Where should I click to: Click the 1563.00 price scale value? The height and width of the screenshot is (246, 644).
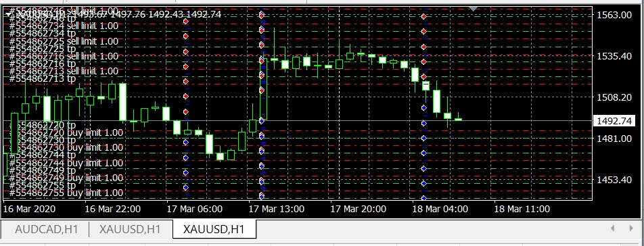614,15
